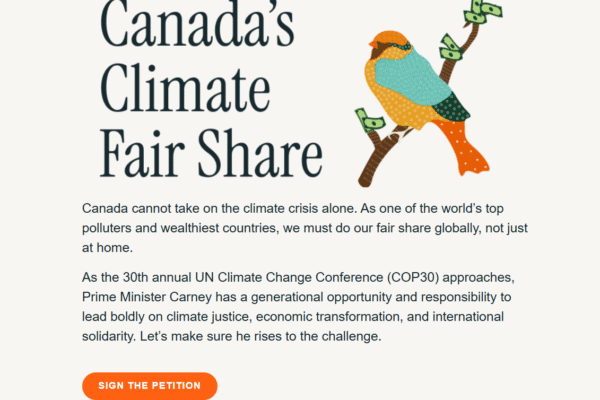Click the dollar bill leaves atop branch

point(483,11)
